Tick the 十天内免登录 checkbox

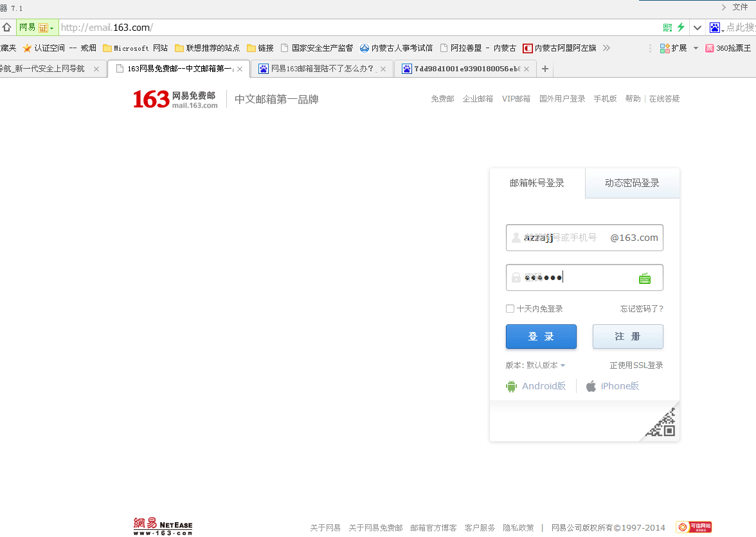[510, 309]
